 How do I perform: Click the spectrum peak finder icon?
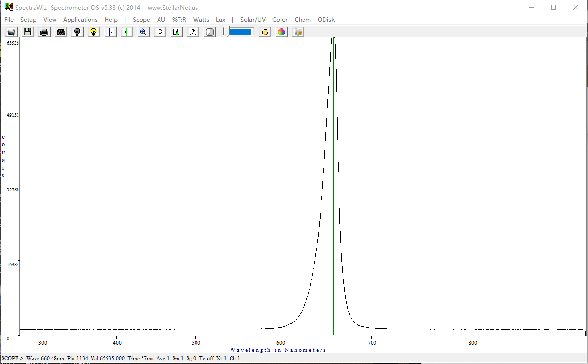coord(177,32)
